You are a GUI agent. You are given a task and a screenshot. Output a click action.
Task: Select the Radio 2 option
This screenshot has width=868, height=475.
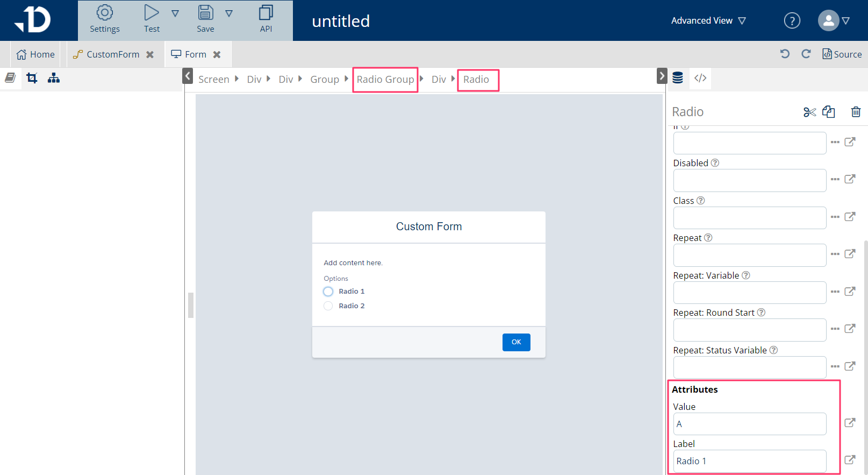click(328, 306)
